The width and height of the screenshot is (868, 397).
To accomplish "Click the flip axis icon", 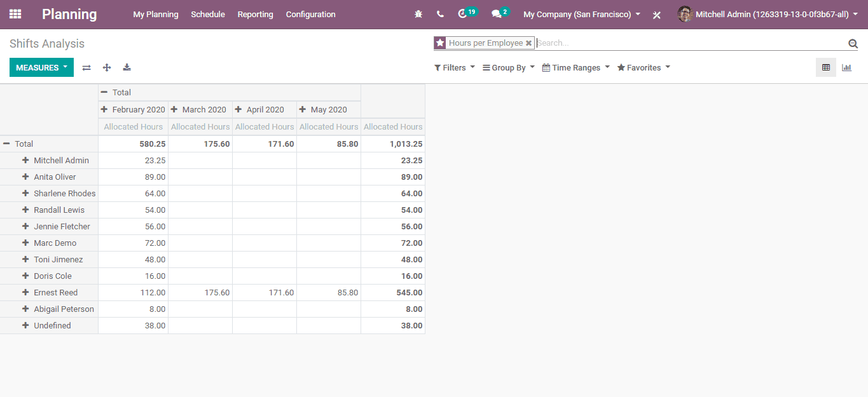I will tap(86, 67).
